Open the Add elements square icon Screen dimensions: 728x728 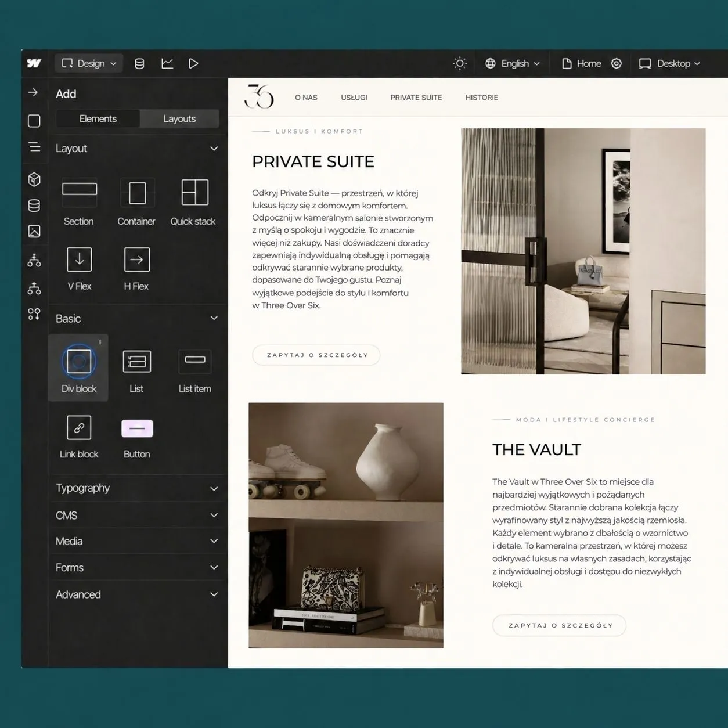coord(34,121)
